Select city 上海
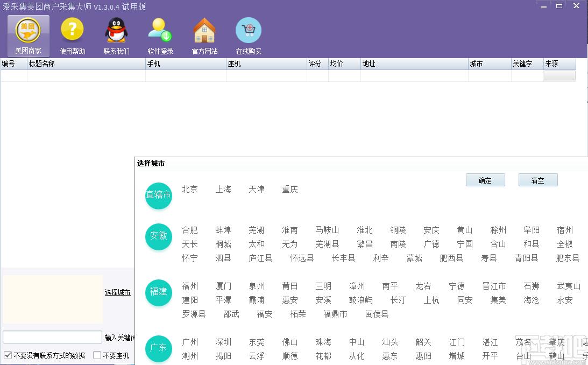Viewport: 588px width, 365px height. coord(223,189)
